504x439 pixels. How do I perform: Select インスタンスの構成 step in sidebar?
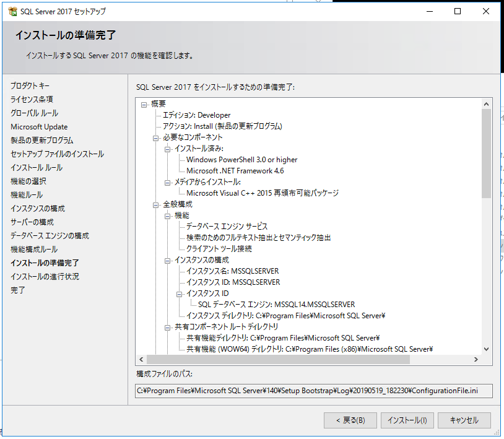(38, 209)
